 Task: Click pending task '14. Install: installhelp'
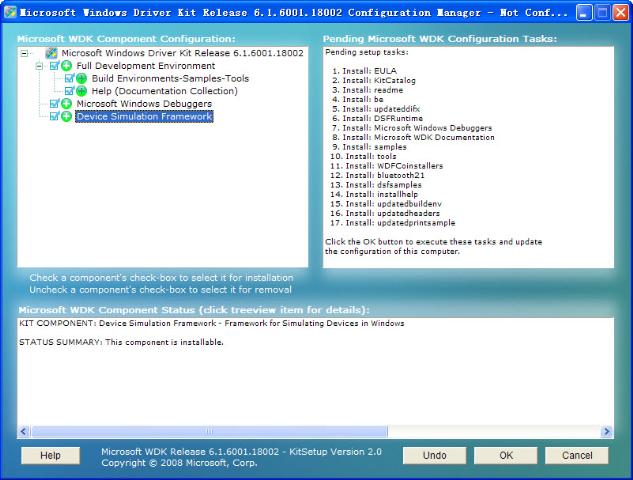(374, 194)
